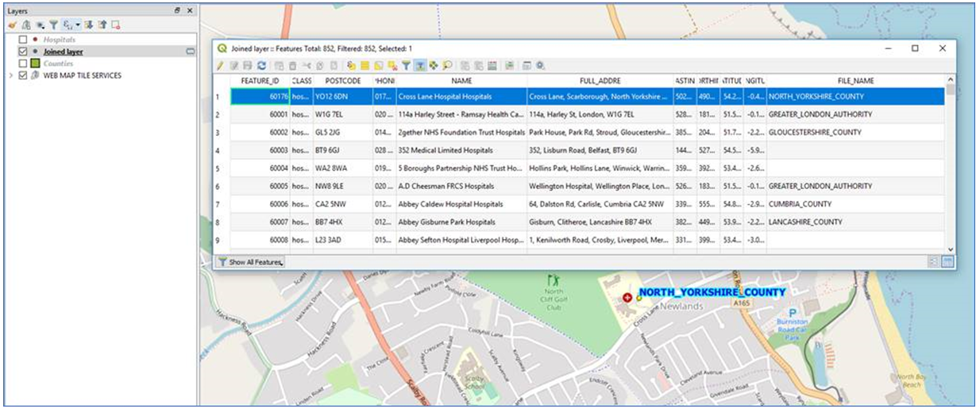Viewport: 980px width, 409px height.
Task: Click the indicator icon on Joined layer row
Action: [x=190, y=52]
